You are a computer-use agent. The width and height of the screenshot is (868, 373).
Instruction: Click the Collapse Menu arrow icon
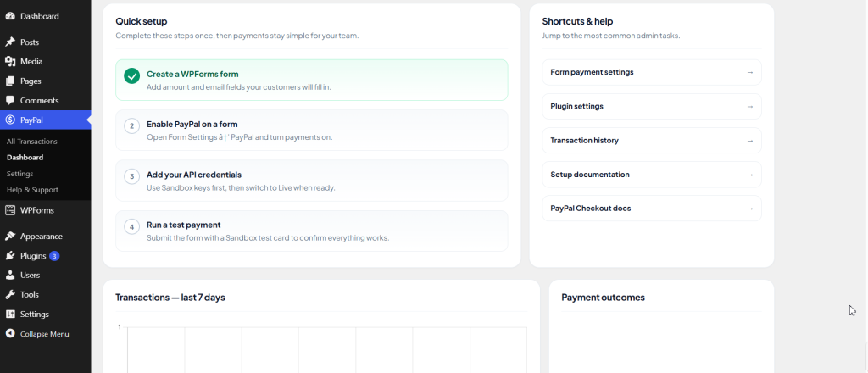[x=10, y=334]
